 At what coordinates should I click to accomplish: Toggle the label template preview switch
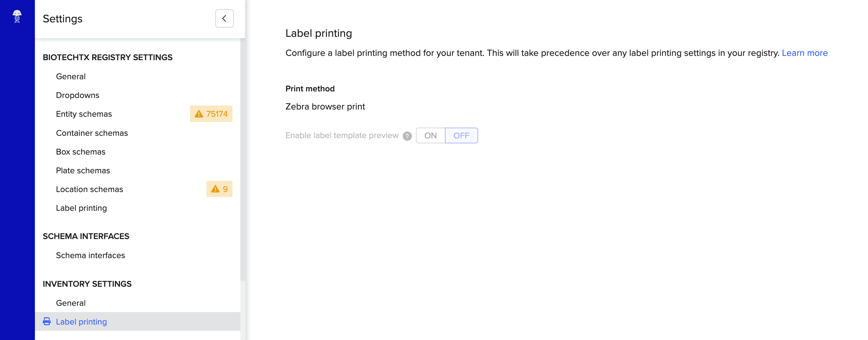447,135
